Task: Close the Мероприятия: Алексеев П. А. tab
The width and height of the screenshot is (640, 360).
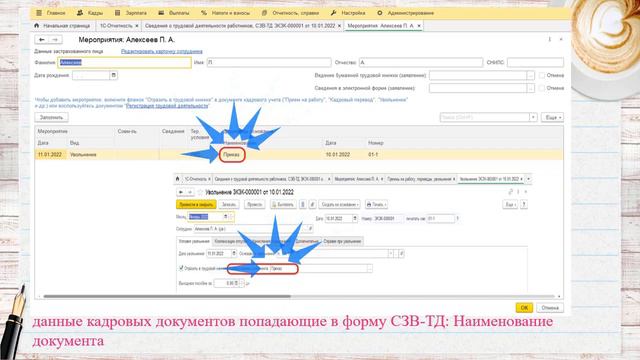Action: [x=419, y=26]
